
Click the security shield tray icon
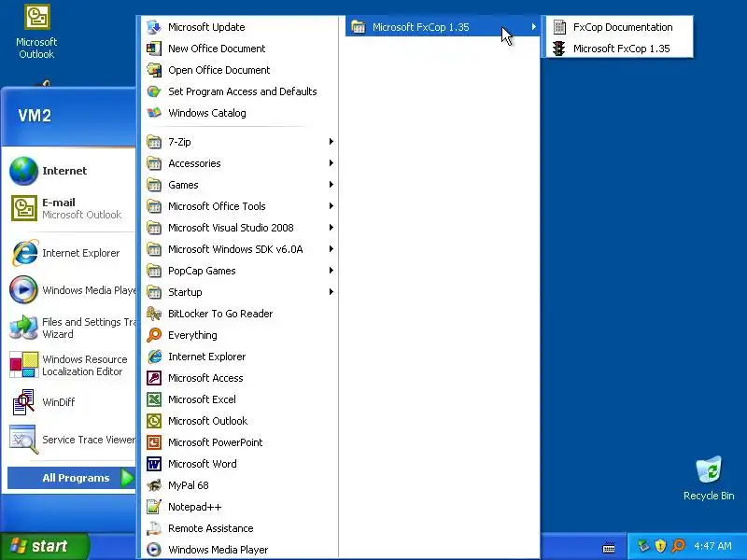coord(660,546)
